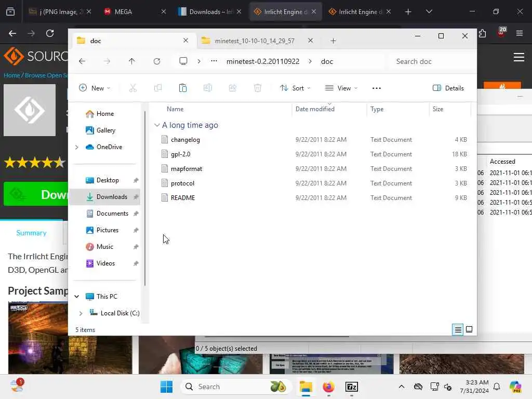This screenshot has width=532, height=399.
Task: Click the Delete trash icon
Action: click(258, 88)
